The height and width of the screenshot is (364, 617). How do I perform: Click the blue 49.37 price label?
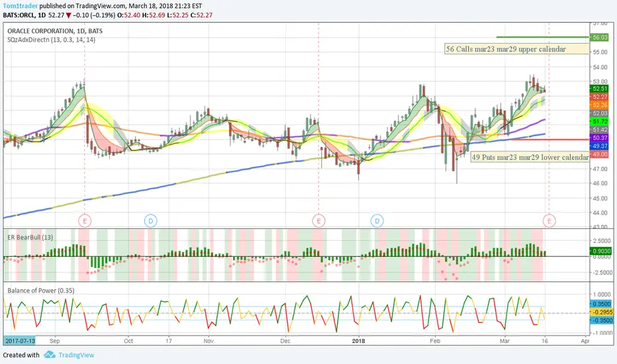600,146
